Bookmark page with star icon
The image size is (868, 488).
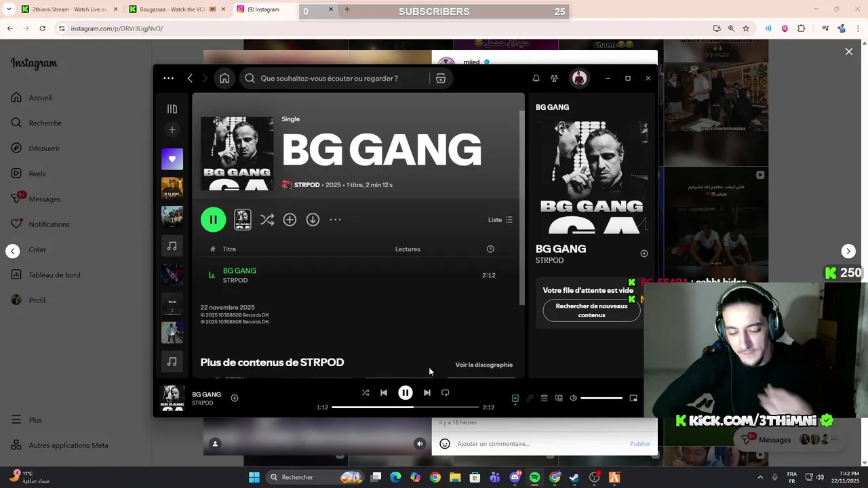[746, 28]
